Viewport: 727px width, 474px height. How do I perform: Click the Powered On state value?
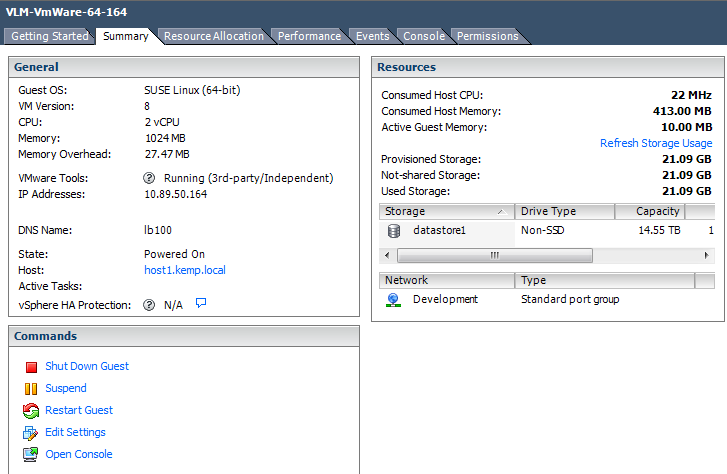tap(174, 254)
